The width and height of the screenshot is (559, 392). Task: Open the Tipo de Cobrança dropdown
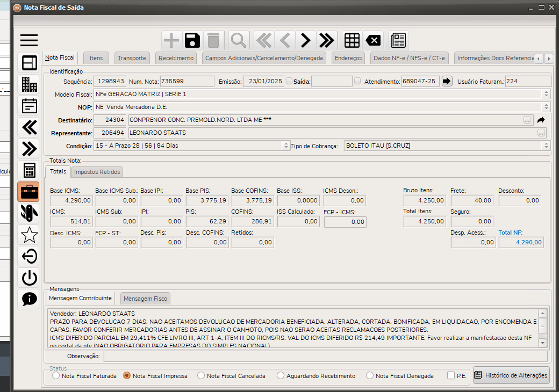click(x=546, y=146)
